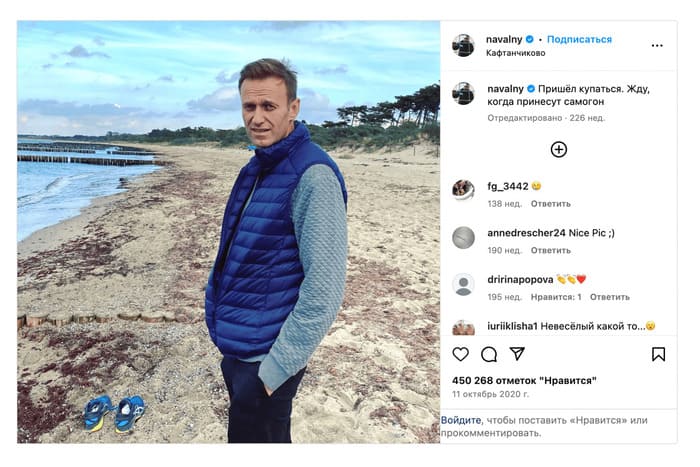Open annedrescher24's gray avatar
The width and height of the screenshot is (700, 467).
(463, 237)
